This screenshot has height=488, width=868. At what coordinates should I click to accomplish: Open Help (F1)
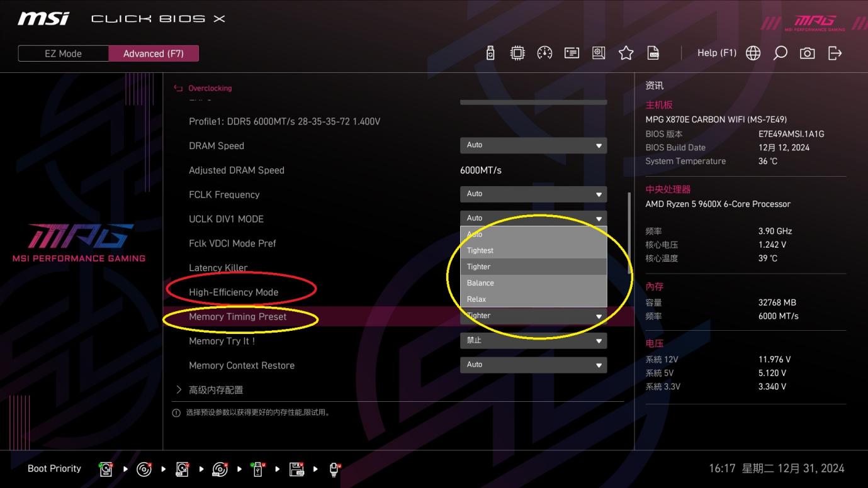point(716,53)
